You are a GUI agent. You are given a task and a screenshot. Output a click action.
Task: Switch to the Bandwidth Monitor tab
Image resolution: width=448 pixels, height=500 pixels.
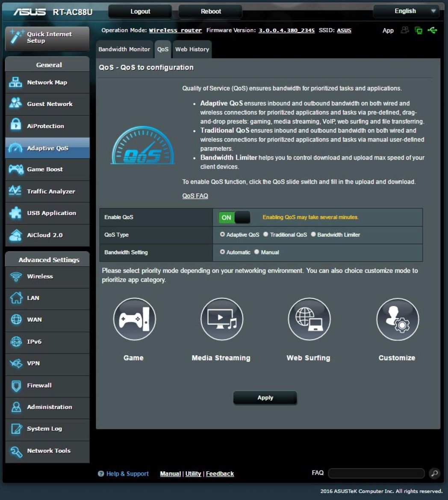[124, 49]
